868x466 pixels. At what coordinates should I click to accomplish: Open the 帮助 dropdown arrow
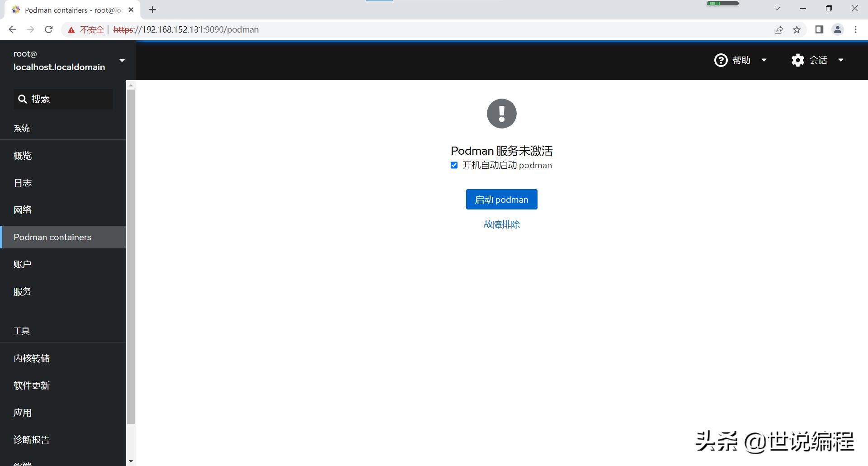click(764, 60)
